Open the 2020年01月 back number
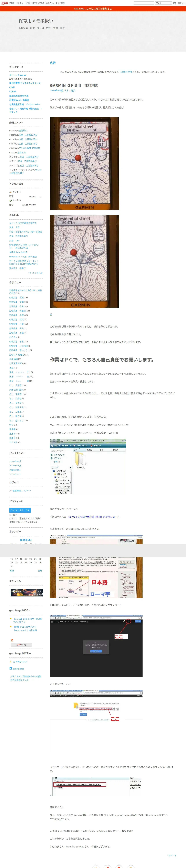186x868 pixels. (x=15, y=470)
